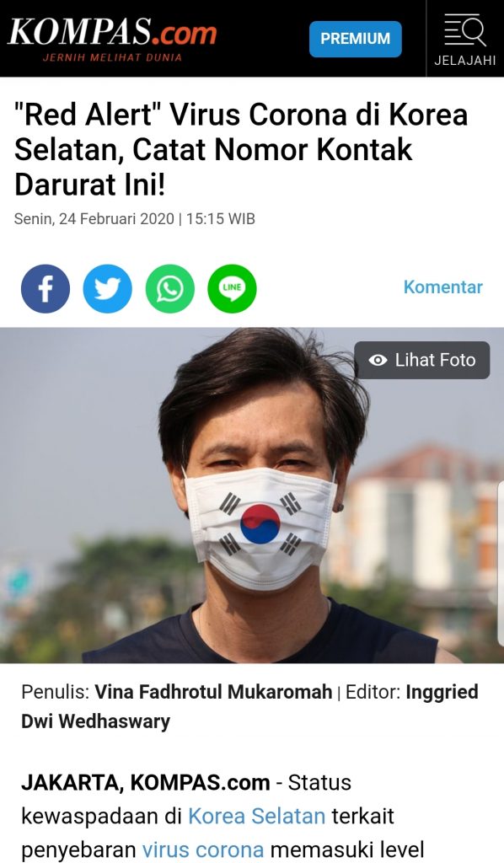The image size is (504, 863).
Task: Click the JELAJAHI label text
Action: click(465, 61)
